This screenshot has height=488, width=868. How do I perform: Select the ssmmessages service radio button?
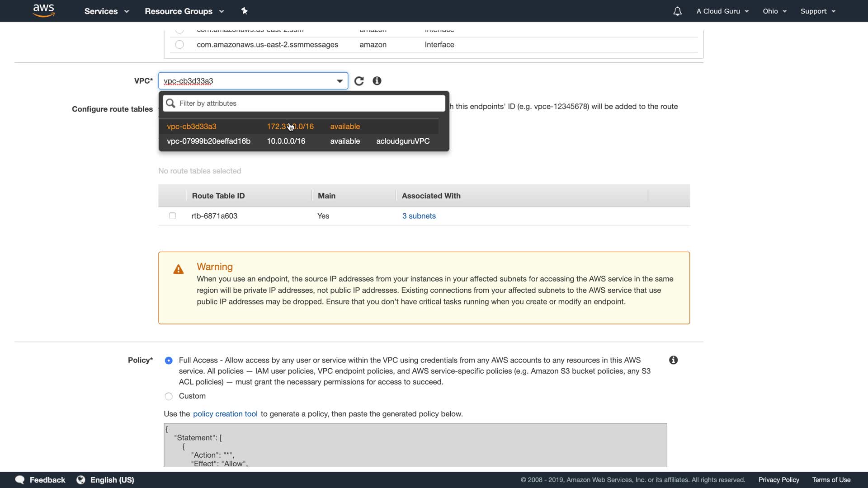(x=179, y=45)
